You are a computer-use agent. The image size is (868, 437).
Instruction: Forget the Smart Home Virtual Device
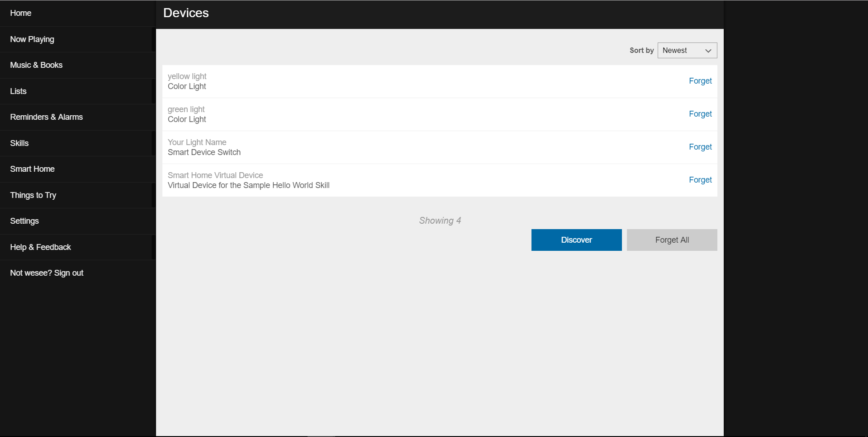700,180
